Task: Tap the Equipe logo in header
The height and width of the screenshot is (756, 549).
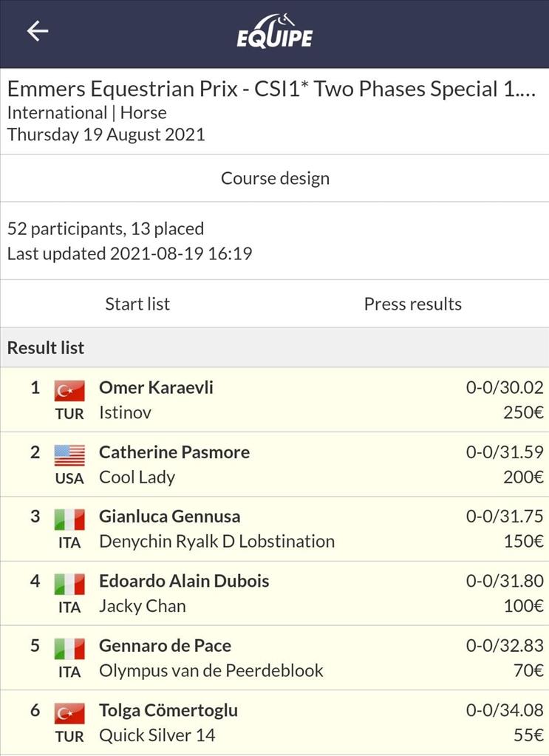Action: 274,31
